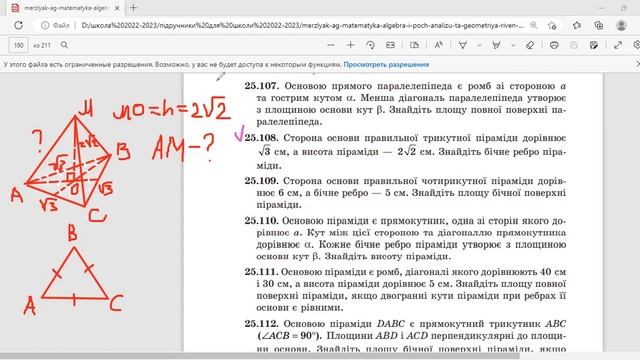This screenshot has height=360, width=640.
Task: Open the Collections panel
Action: (x=599, y=25)
